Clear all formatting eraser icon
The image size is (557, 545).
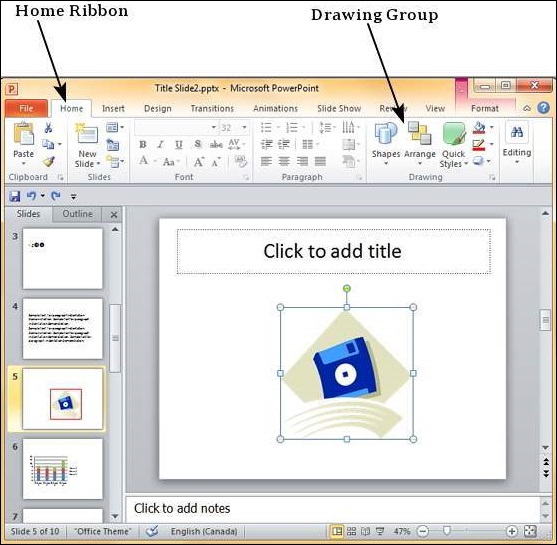241,162
